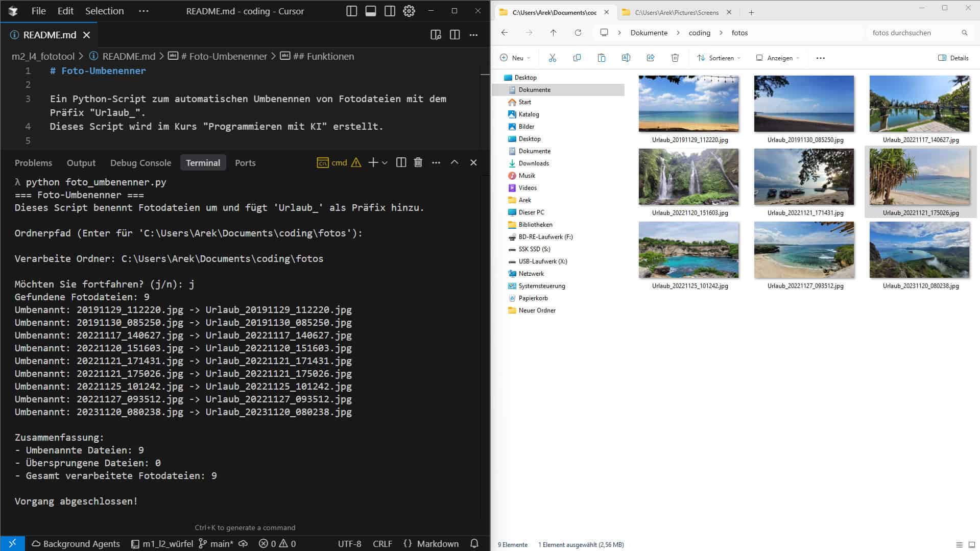
Task: Maximize the terminal panel with the chevron
Action: point(454,162)
